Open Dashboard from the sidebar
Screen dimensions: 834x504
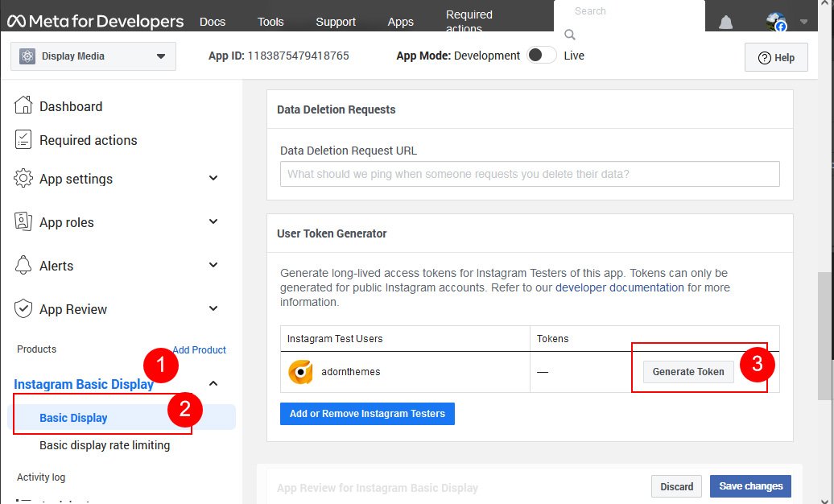tap(70, 106)
